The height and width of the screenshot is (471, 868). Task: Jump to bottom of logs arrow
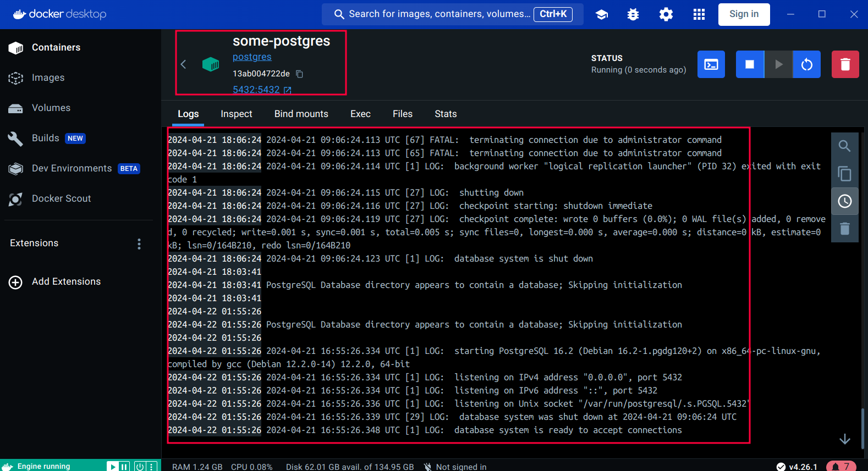(x=845, y=439)
